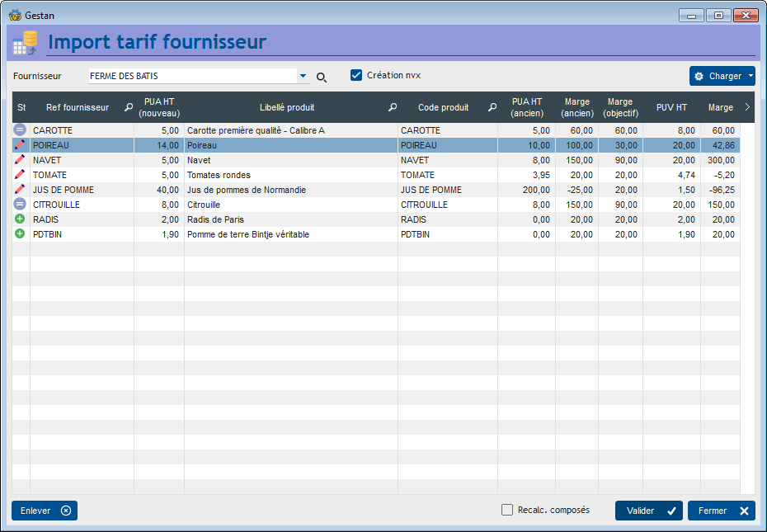767x532 pixels.
Task: Click the pencil status icon for TOMATE
Action: (x=20, y=175)
